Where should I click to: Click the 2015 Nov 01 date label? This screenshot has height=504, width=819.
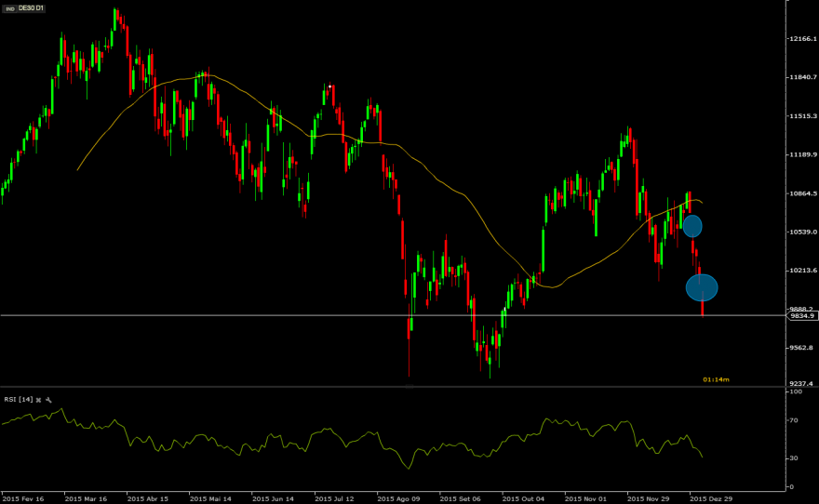[x=585, y=498]
